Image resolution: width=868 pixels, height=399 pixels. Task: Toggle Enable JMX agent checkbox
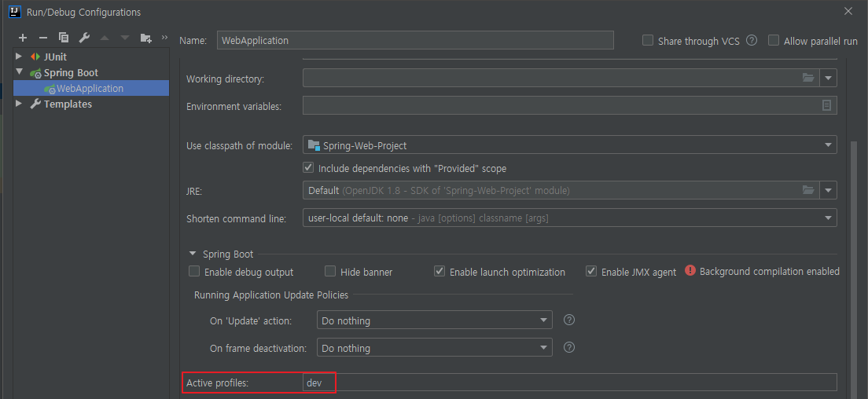point(591,271)
